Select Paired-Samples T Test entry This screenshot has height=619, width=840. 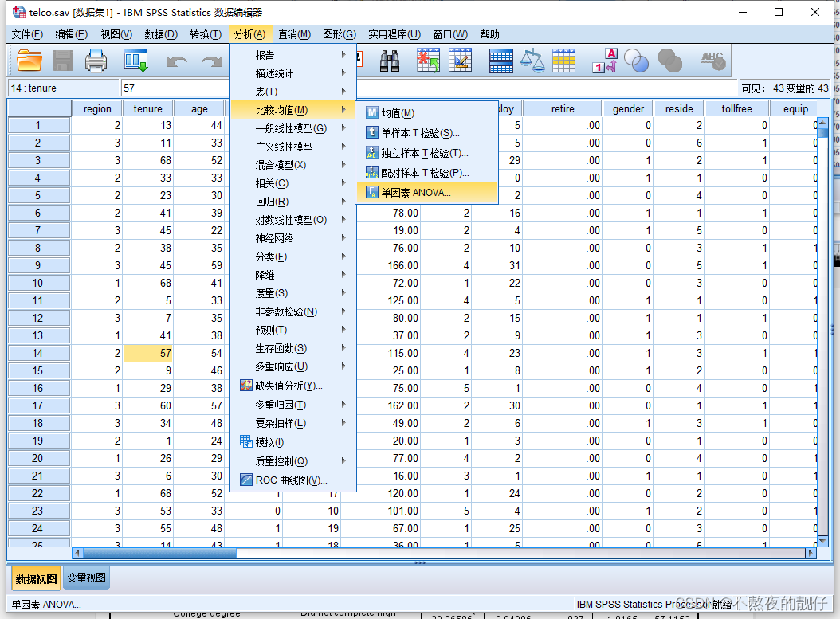coord(427,173)
